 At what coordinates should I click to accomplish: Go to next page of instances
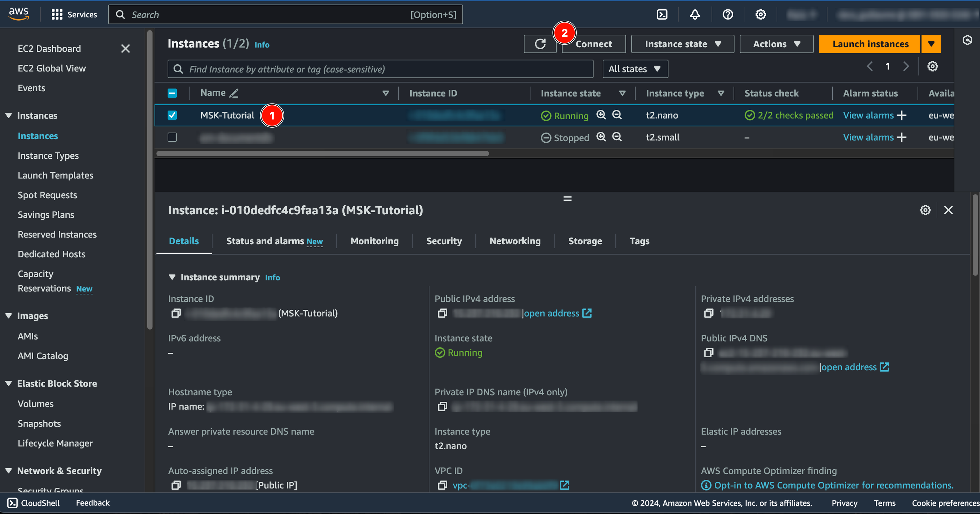pyautogui.click(x=906, y=66)
